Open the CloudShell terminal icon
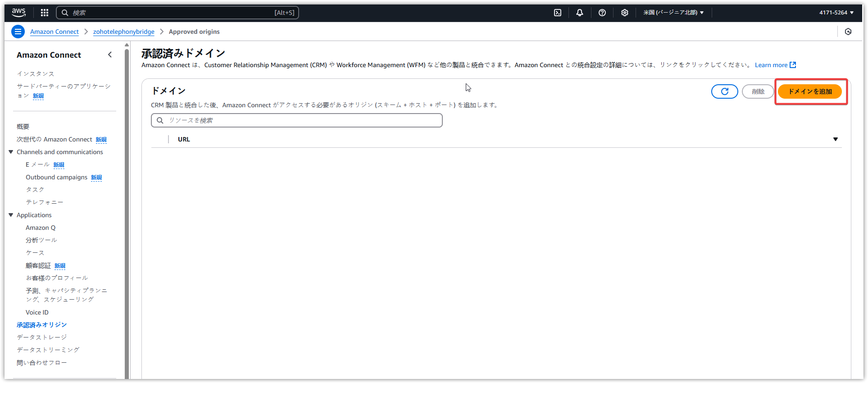This screenshot has height=397, width=868. point(558,13)
